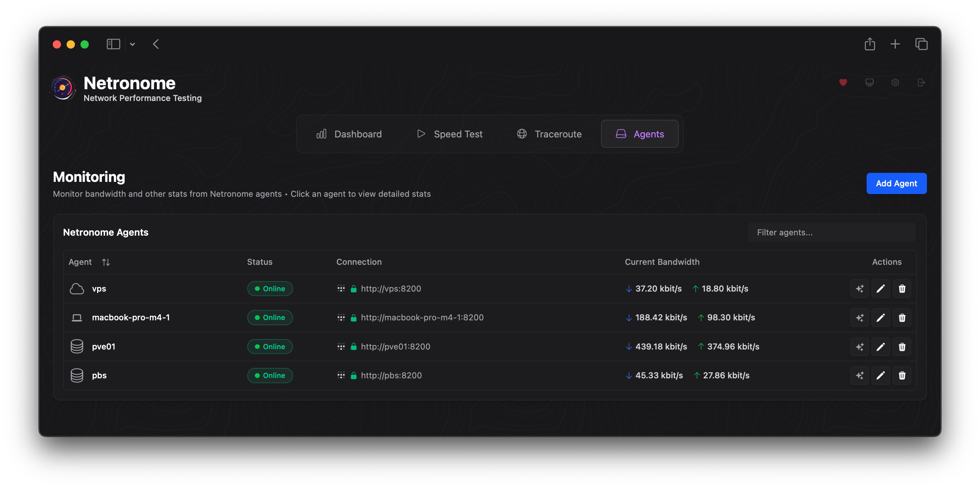Click the database icon beside pve01
Screen dimensions: 980x488
(x=77, y=346)
